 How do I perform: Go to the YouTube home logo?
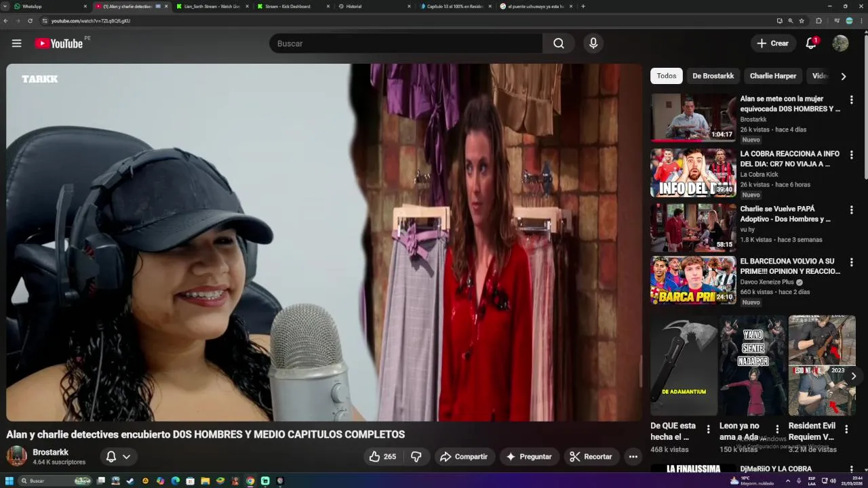pos(58,43)
